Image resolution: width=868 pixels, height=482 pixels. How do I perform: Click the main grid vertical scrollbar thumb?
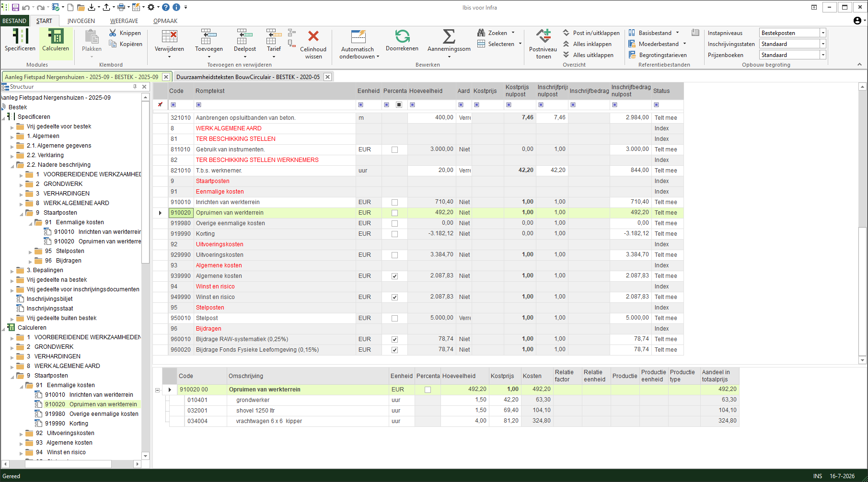(x=862, y=290)
